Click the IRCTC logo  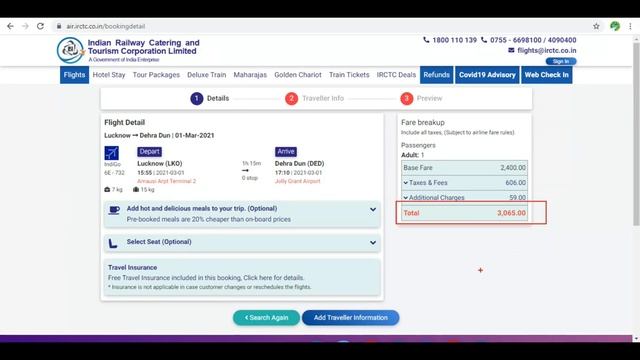pos(70,50)
